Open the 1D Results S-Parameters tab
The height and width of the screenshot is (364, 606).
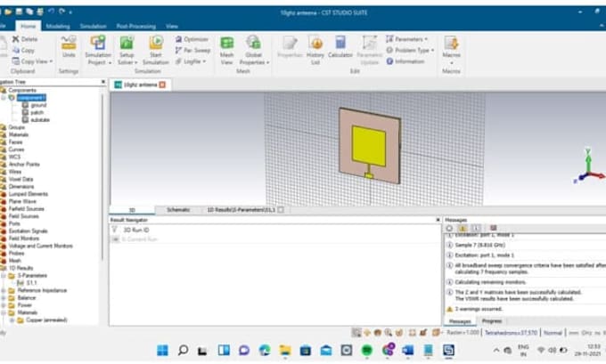pos(242,210)
